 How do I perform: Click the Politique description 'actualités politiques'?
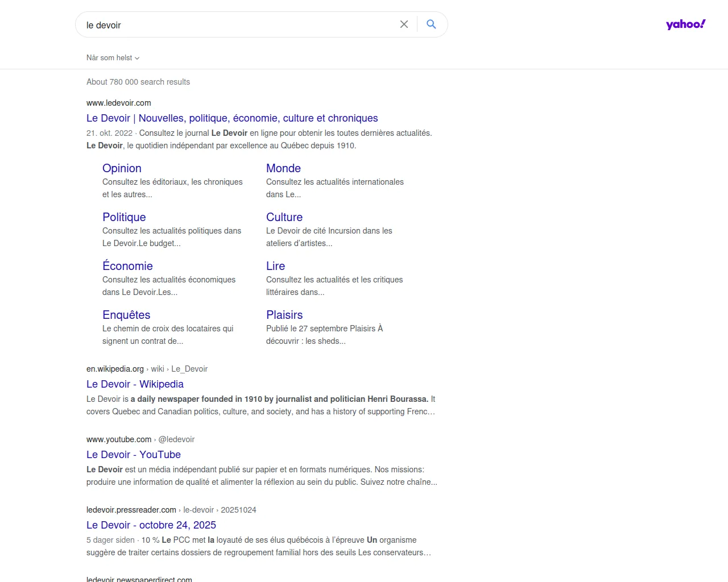tap(172, 237)
